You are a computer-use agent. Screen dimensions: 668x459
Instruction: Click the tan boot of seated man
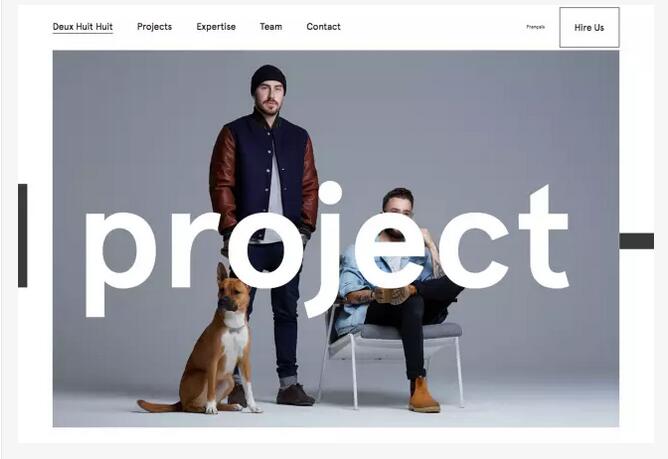[x=423, y=395]
